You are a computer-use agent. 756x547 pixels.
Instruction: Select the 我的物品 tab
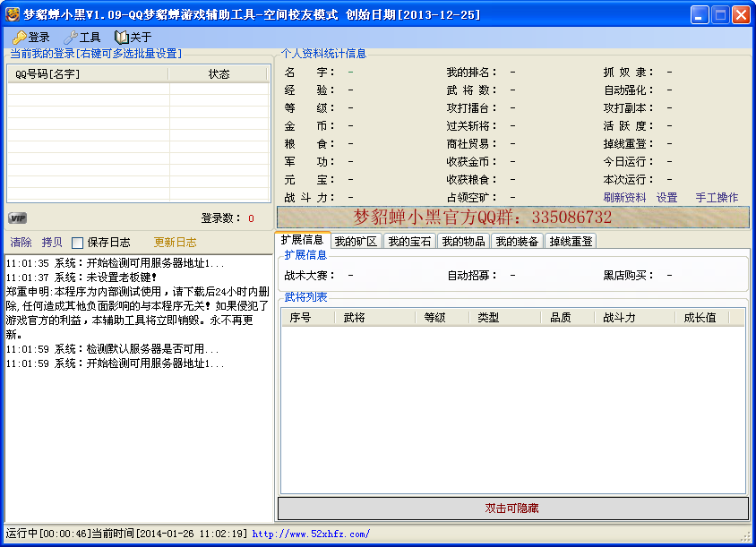point(463,241)
